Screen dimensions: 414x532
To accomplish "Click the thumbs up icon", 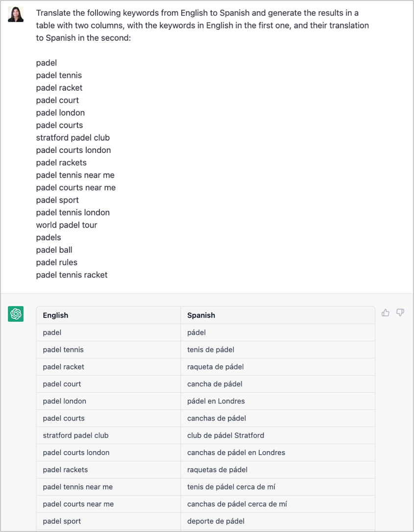I will pyautogui.click(x=386, y=313).
